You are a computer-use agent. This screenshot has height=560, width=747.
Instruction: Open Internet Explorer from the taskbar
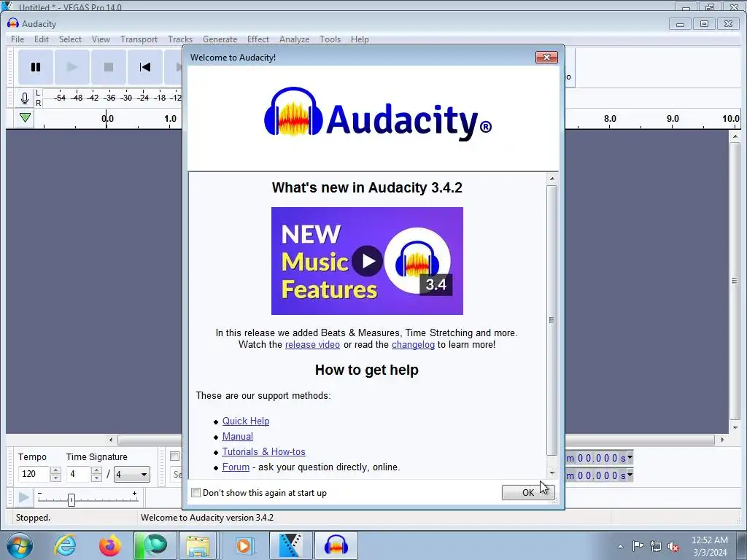tap(65, 545)
